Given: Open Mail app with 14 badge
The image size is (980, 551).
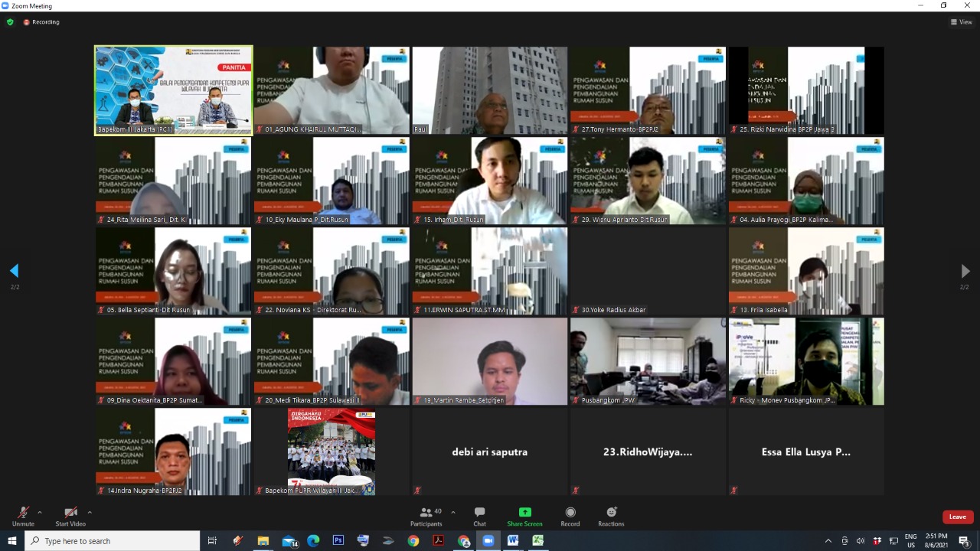Looking at the screenshot, I should tap(290, 541).
